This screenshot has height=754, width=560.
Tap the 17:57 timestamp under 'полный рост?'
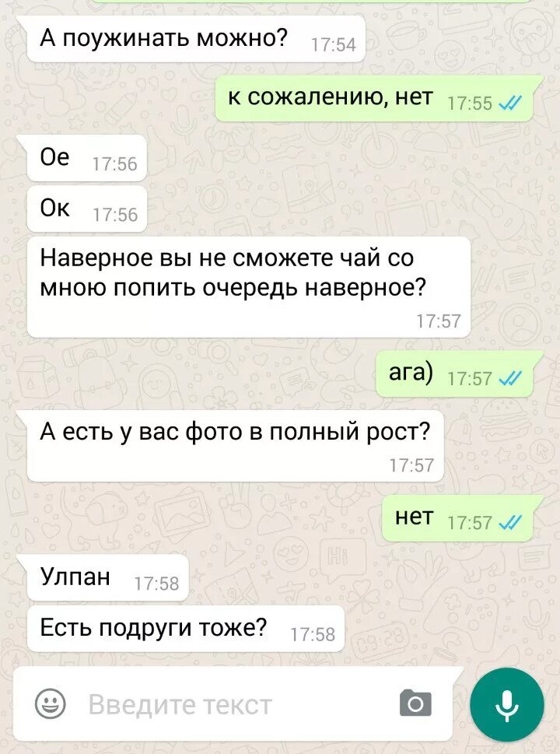point(411,465)
